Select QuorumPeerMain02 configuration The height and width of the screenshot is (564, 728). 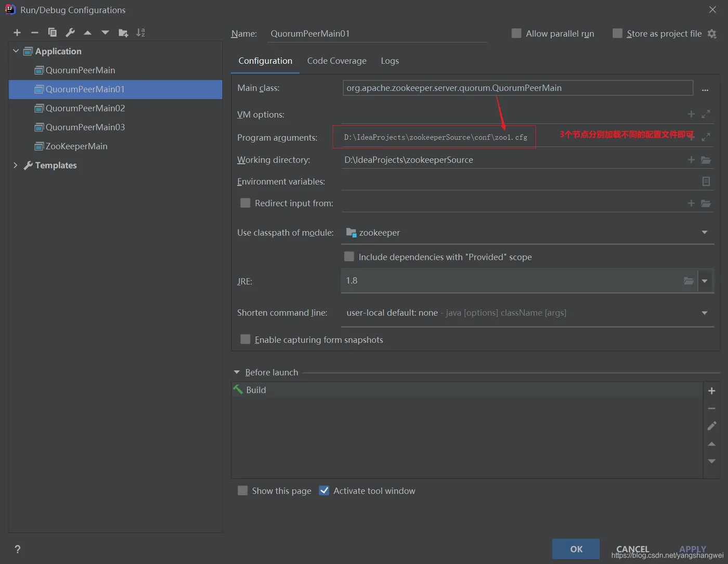tap(115, 108)
